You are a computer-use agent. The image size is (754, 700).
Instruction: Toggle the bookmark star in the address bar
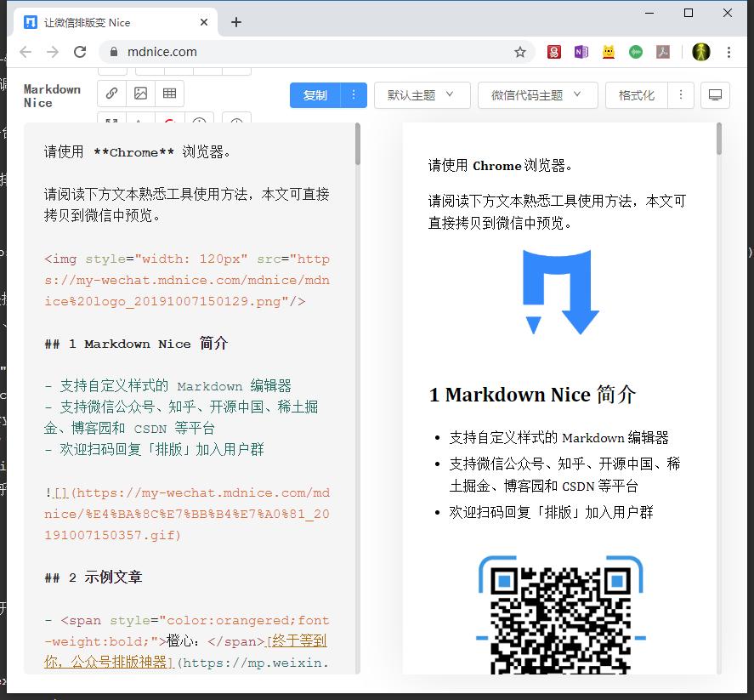pyautogui.click(x=519, y=52)
